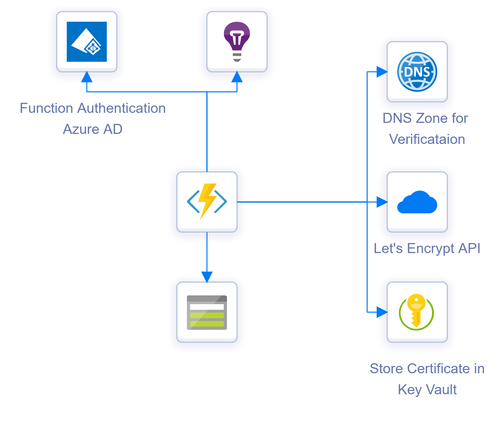Click the "Store Certificate in Key Vault" label

[427, 379]
